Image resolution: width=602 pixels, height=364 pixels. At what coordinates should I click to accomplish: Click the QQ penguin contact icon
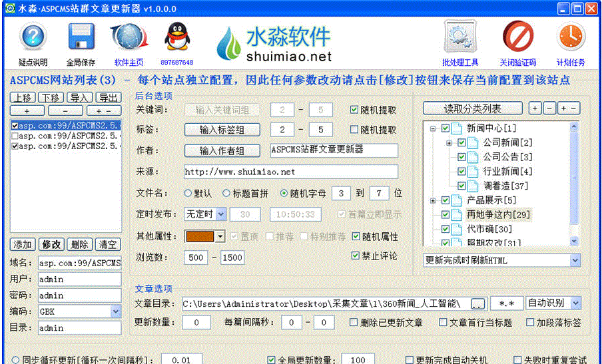[177, 37]
